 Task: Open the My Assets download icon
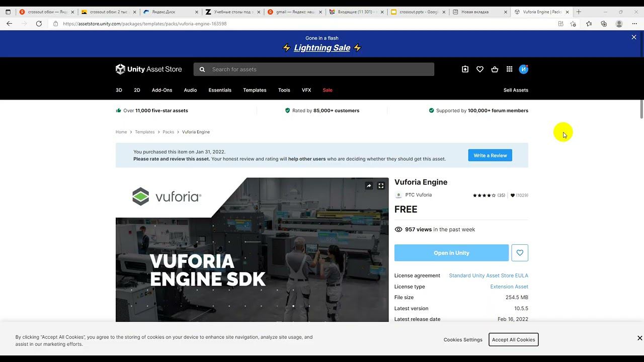point(465,69)
